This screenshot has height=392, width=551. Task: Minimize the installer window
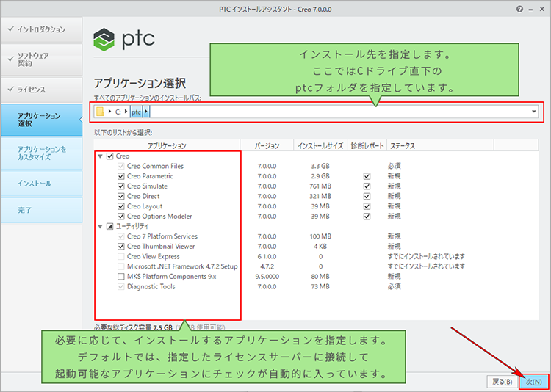[530, 10]
